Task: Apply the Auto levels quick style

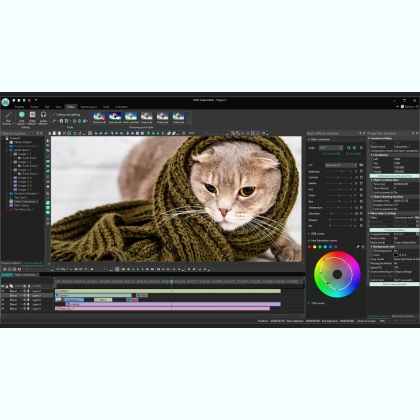Action: 115,118
